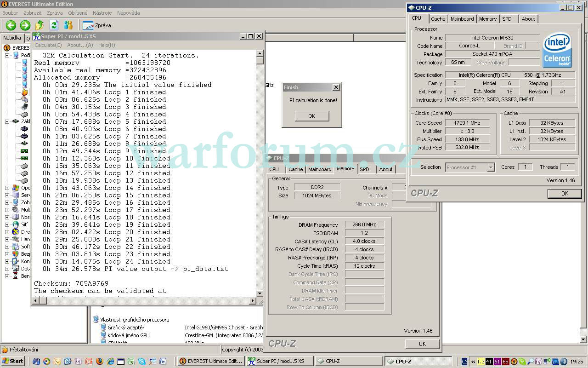Click EVEREST green Back arrow toolbar icon
This screenshot has width=588, height=368.
(11, 25)
